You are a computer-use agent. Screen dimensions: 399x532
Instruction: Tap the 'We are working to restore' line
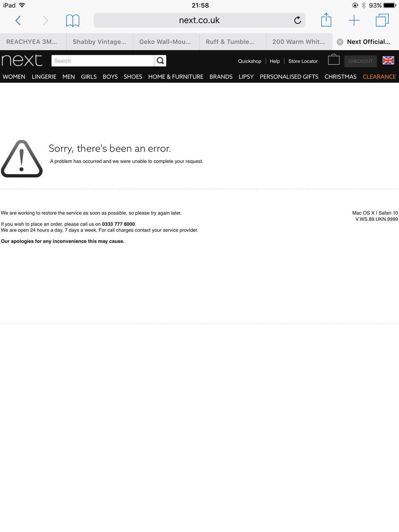coord(91,213)
